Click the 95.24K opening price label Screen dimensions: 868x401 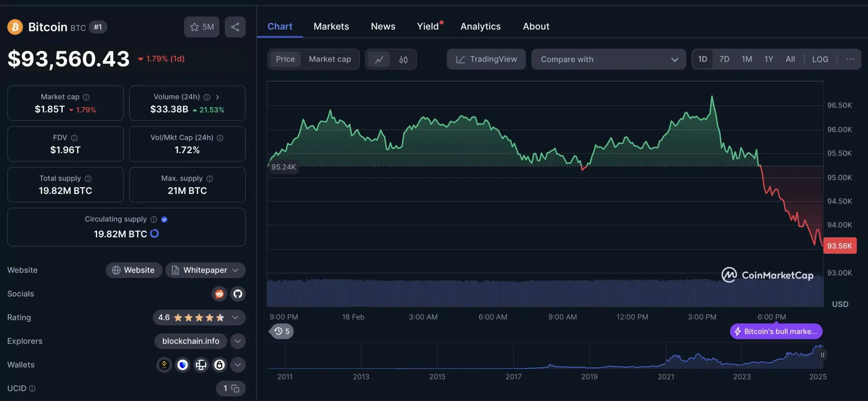click(x=283, y=167)
